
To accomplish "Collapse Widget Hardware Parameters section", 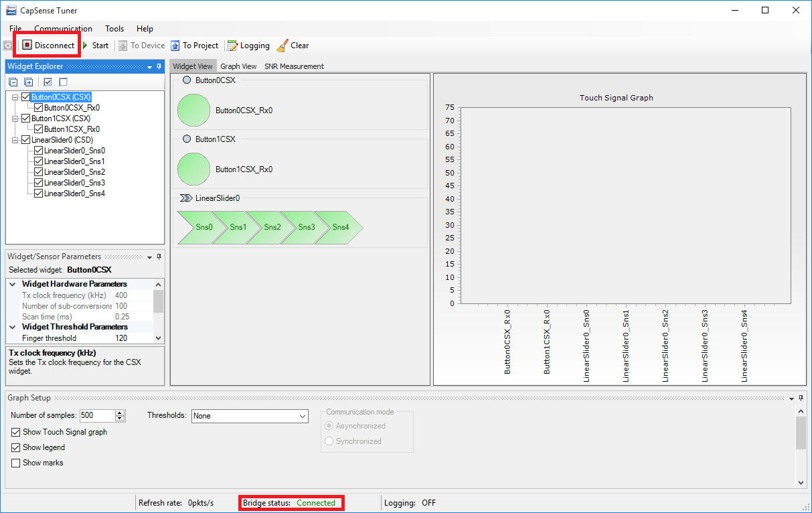I will click(13, 284).
